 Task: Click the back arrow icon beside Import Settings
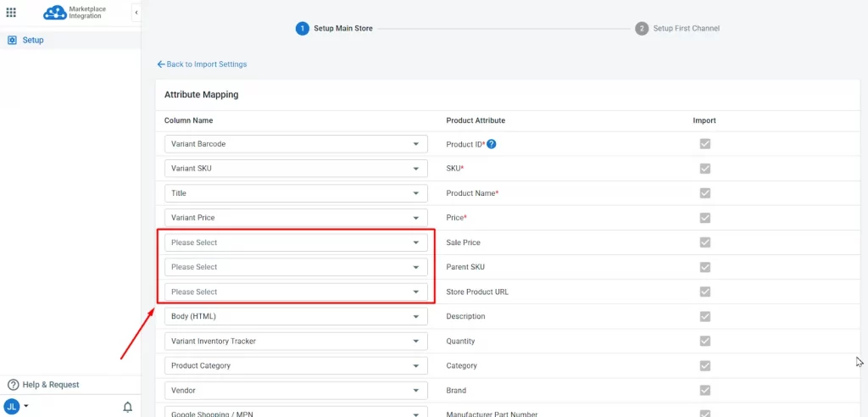click(x=161, y=64)
